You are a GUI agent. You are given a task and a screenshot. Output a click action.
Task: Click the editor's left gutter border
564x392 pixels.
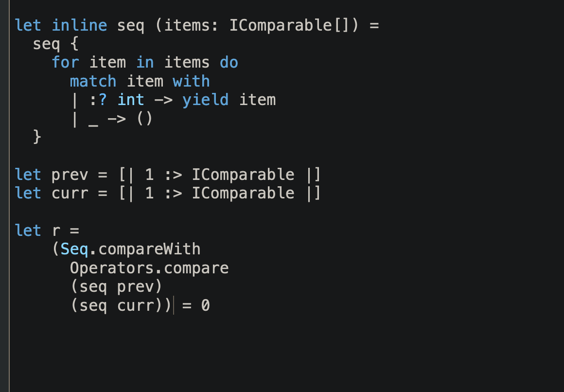point(9,196)
